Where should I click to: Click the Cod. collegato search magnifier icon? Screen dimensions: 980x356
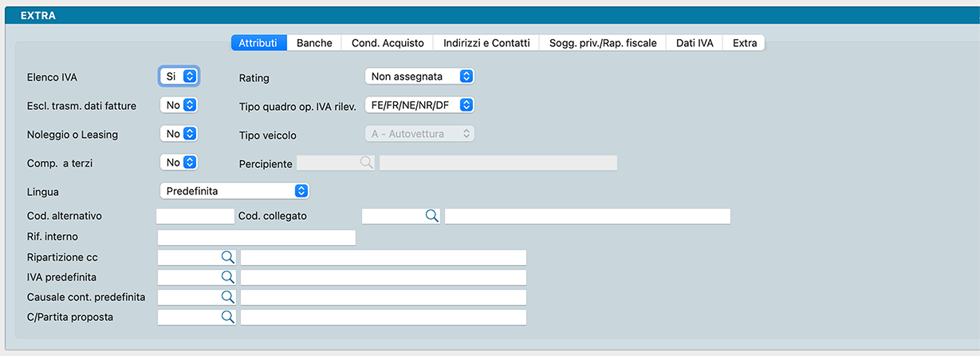click(431, 216)
